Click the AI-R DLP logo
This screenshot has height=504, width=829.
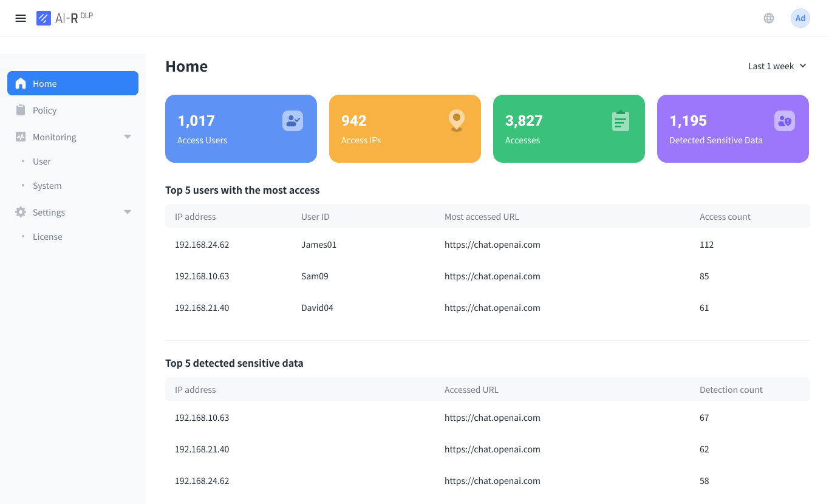coord(64,18)
